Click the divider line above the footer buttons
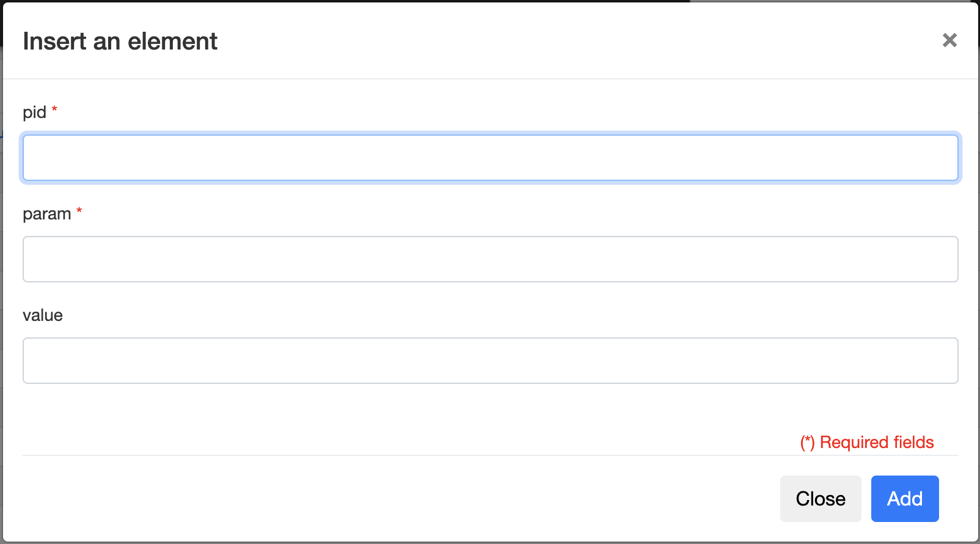980x544 pixels. [490, 455]
